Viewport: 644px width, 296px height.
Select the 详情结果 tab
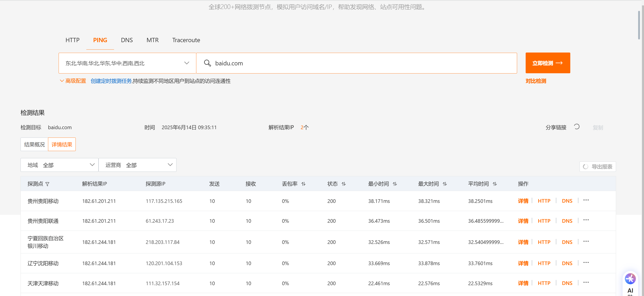(x=62, y=145)
